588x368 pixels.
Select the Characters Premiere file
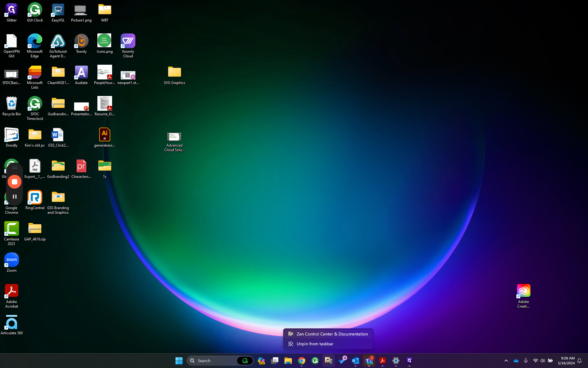[x=81, y=169]
